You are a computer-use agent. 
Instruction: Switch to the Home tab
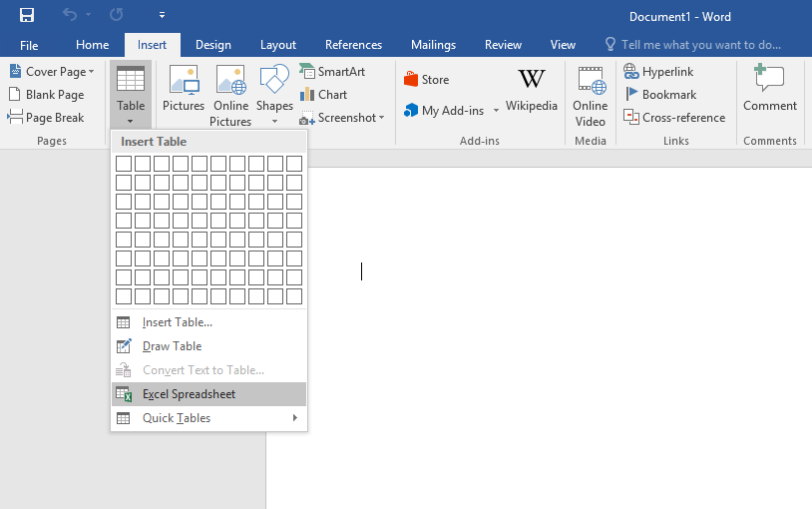pyautogui.click(x=92, y=45)
